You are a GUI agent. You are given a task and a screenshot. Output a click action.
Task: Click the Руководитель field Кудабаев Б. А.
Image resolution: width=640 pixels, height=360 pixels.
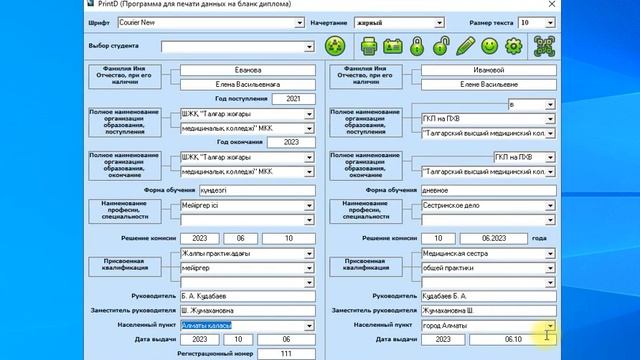tap(489, 296)
